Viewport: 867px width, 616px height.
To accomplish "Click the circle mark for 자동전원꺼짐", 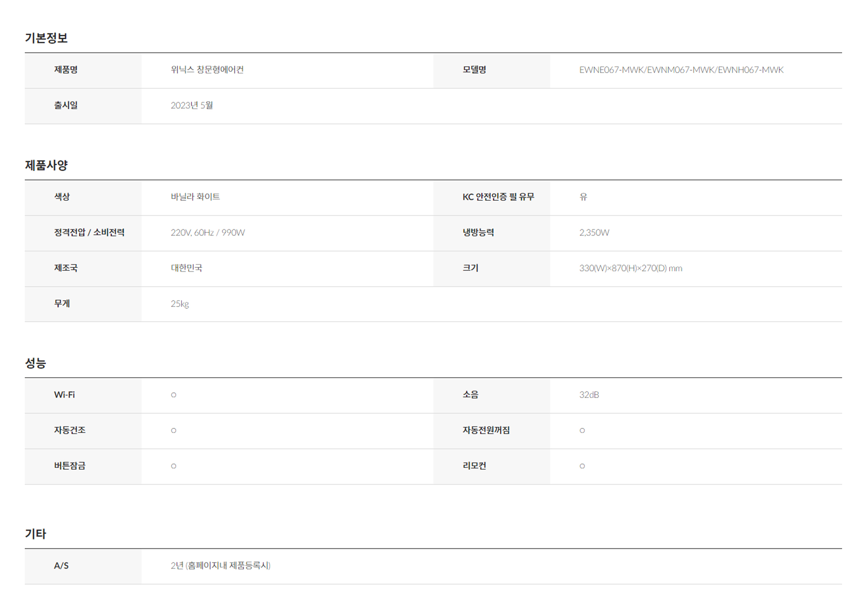I will click(582, 431).
